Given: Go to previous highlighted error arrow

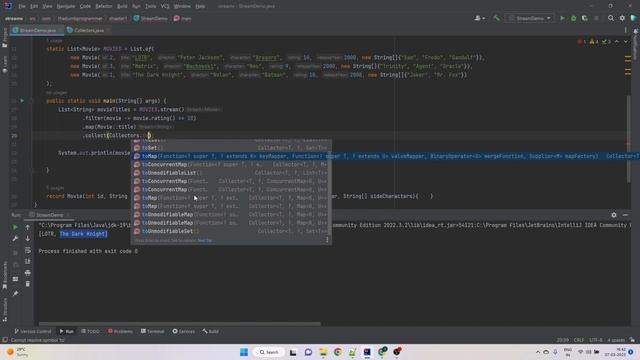Looking at the screenshot, I should click(x=617, y=42).
